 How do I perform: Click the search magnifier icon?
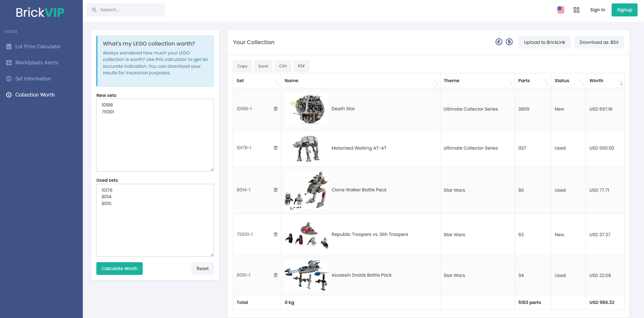94,10
